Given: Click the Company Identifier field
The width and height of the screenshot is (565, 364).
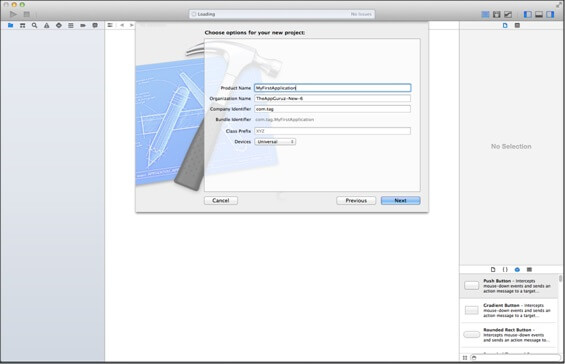Looking at the screenshot, I should [x=332, y=109].
